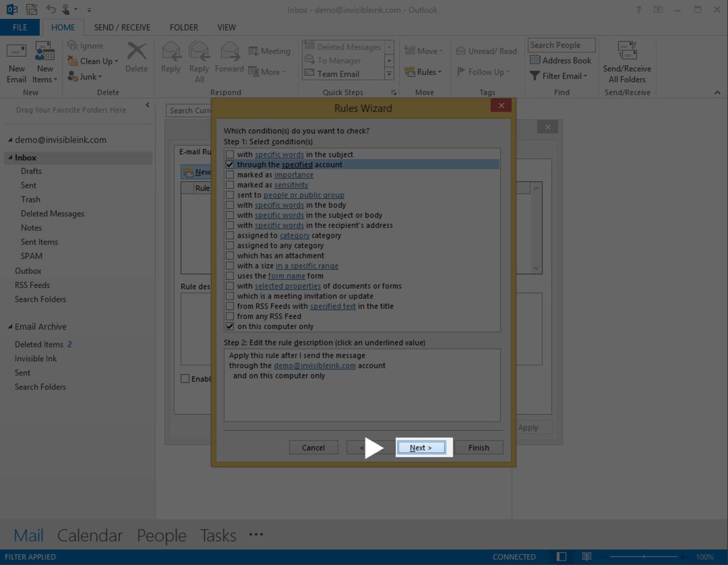Click the Search People field
The height and width of the screenshot is (565, 728).
561,45
